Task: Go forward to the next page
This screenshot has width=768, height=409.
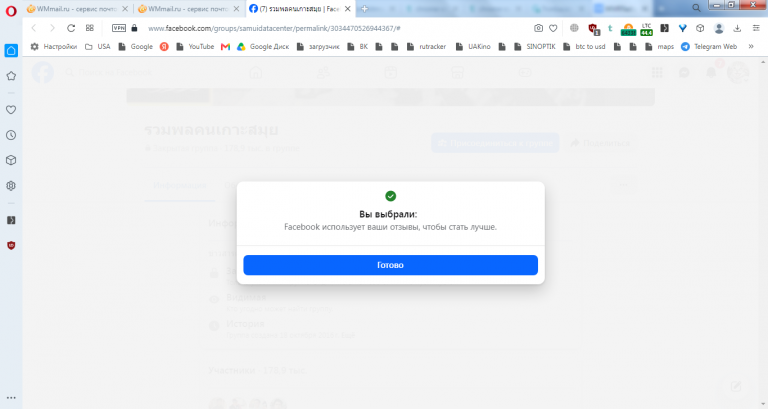Action: click(52, 28)
